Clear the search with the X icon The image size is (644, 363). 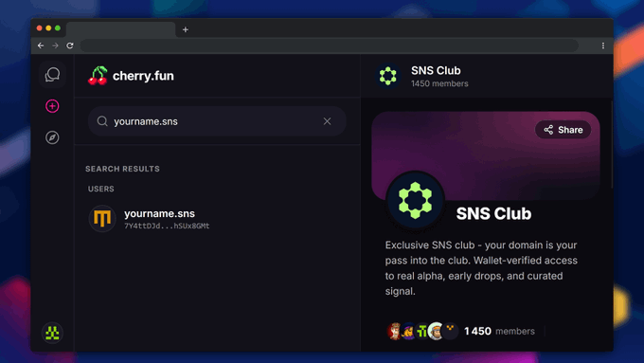(x=327, y=121)
